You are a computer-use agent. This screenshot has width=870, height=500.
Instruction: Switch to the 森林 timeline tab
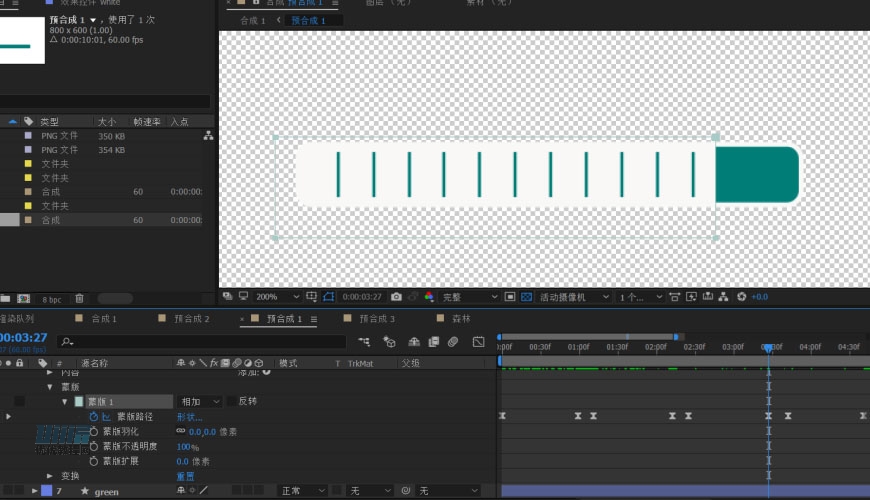coord(461,319)
